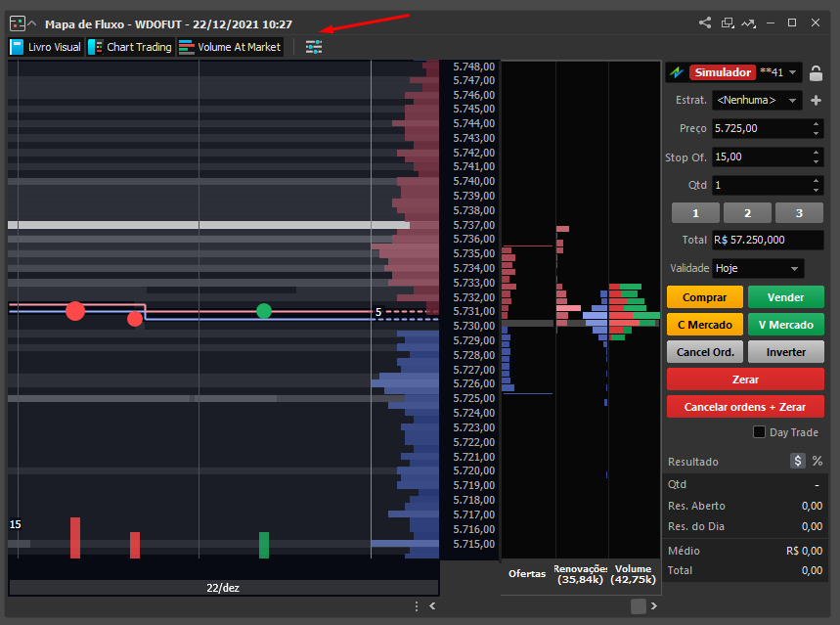Image resolution: width=840 pixels, height=625 pixels.
Task: Enable the Day Trade checkbox
Action: [x=760, y=432]
